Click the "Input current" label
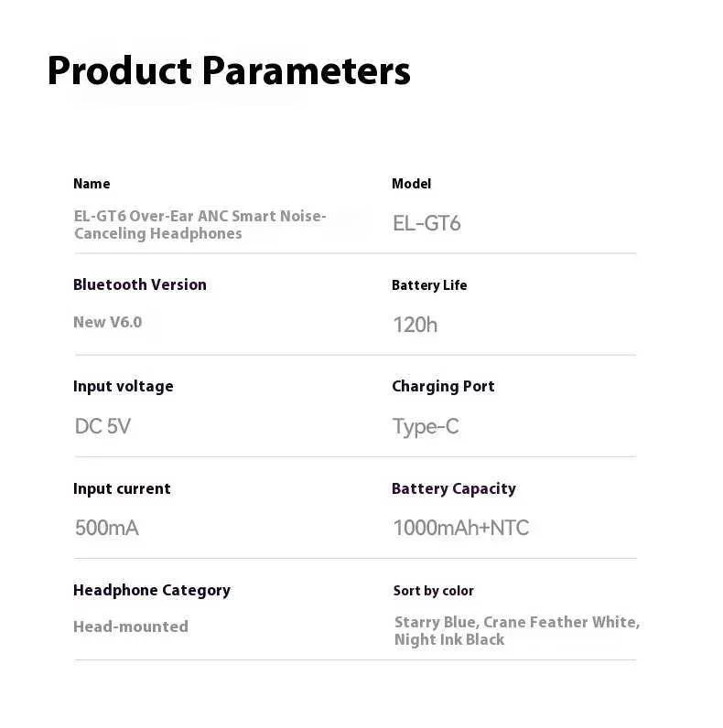The height and width of the screenshot is (728, 723). click(x=122, y=488)
